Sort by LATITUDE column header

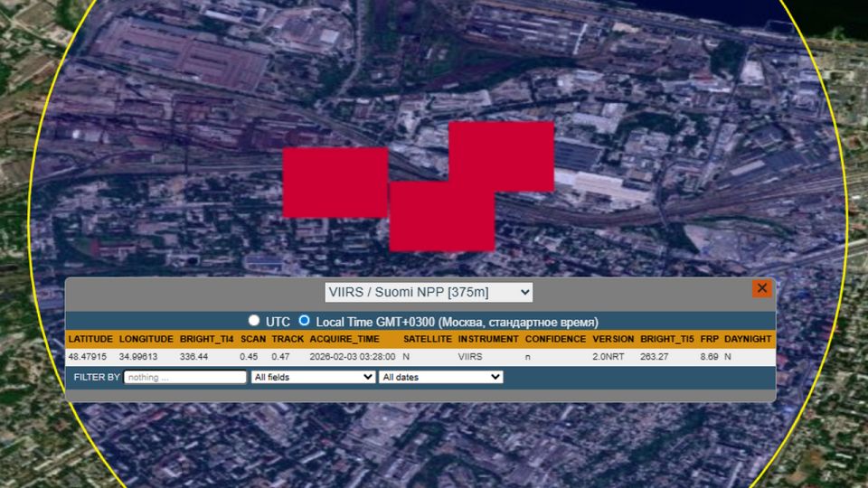90,339
